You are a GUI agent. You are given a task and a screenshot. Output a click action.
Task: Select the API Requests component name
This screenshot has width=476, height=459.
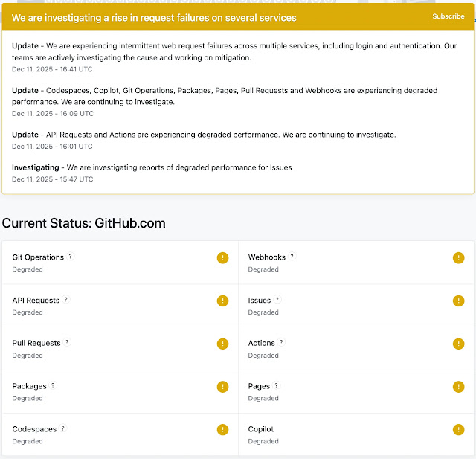[x=36, y=301]
